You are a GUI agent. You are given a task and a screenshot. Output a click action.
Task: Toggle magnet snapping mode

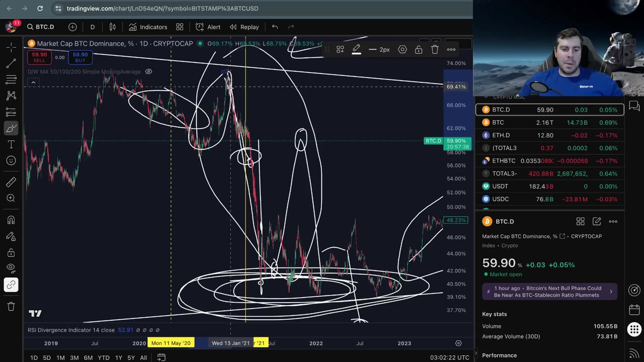pyautogui.click(x=11, y=220)
